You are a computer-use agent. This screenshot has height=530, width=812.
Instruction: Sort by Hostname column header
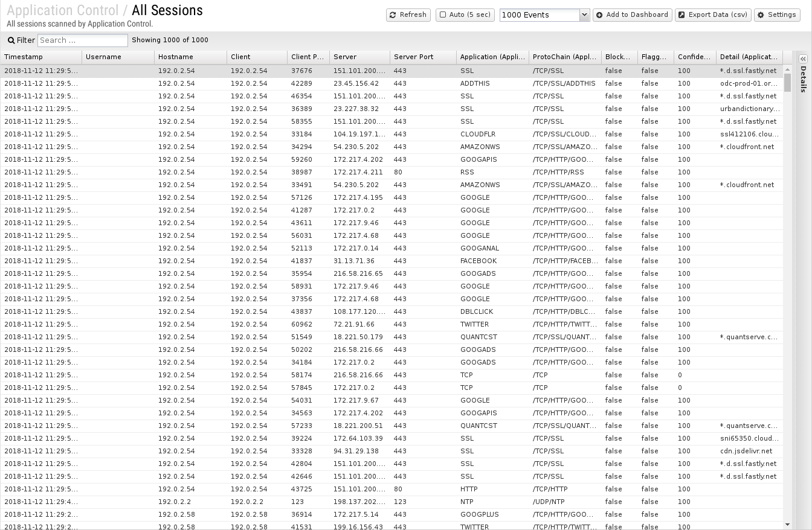point(190,57)
